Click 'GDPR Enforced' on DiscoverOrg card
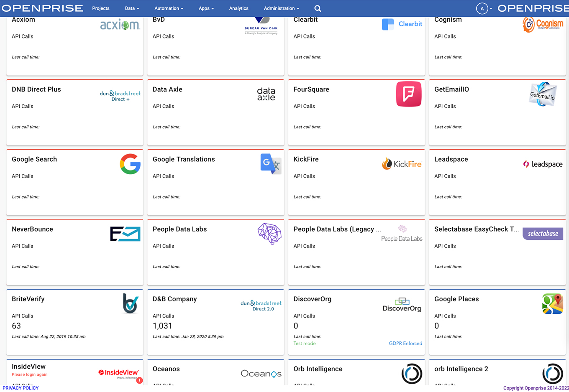 pos(405,344)
